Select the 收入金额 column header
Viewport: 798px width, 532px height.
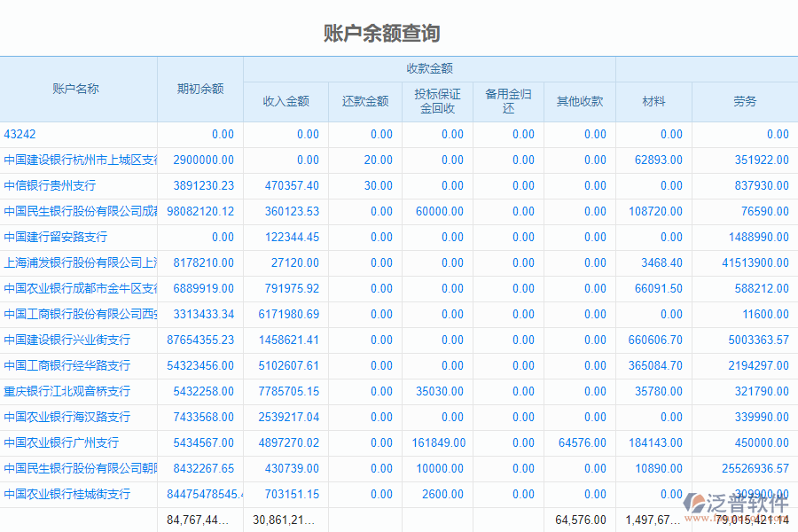pyautogui.click(x=286, y=101)
